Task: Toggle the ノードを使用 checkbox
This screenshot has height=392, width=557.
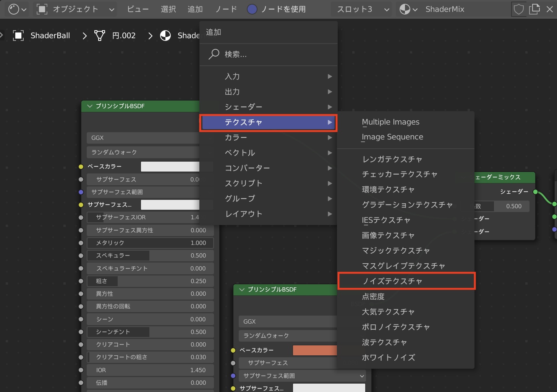Action: coord(252,9)
